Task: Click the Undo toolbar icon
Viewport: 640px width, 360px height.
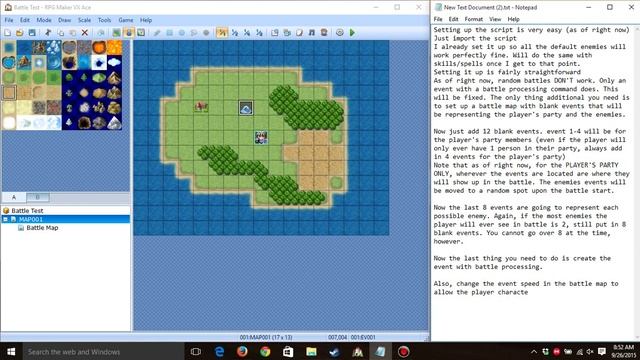Action: [100, 33]
